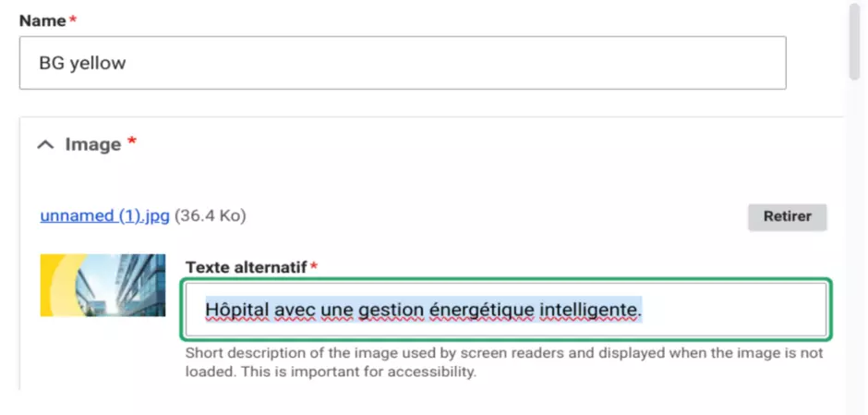Click the Name input field
868x415 pixels.
pyautogui.click(x=403, y=63)
